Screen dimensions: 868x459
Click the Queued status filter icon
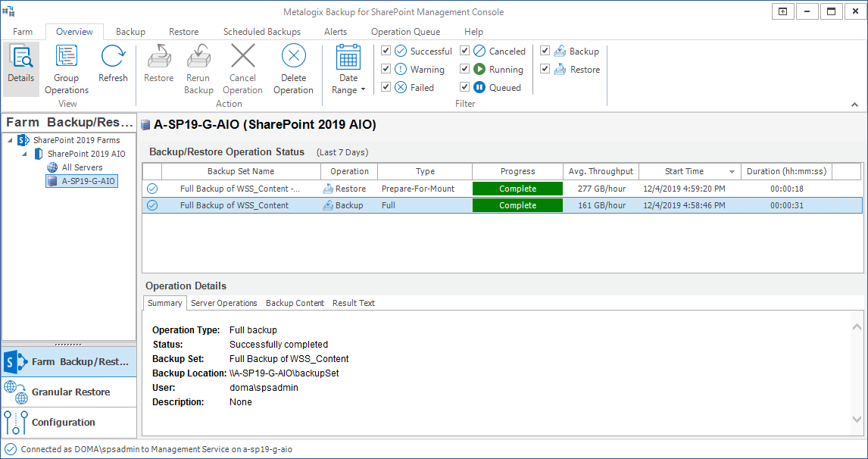pyautogui.click(x=479, y=87)
